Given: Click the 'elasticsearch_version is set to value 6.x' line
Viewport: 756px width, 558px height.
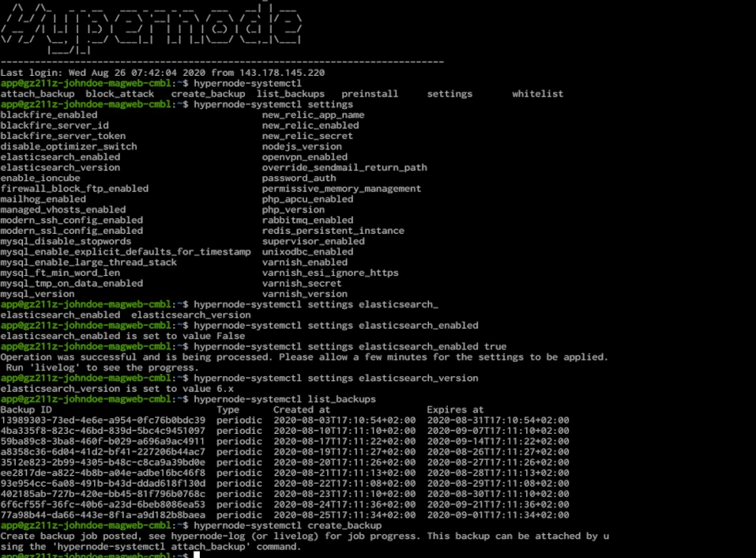Looking at the screenshot, I should (x=117, y=389).
